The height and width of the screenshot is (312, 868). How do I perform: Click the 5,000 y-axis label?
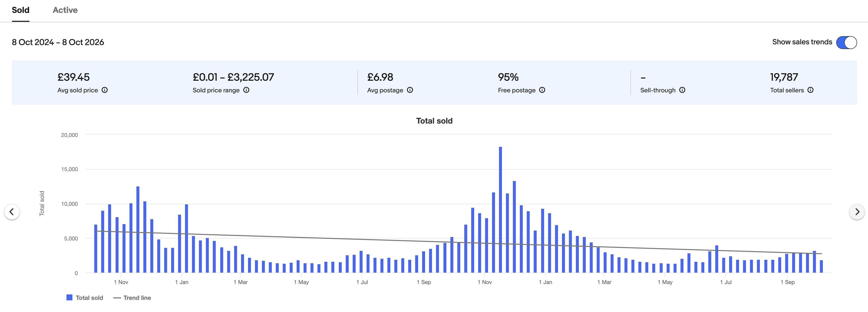click(x=71, y=239)
